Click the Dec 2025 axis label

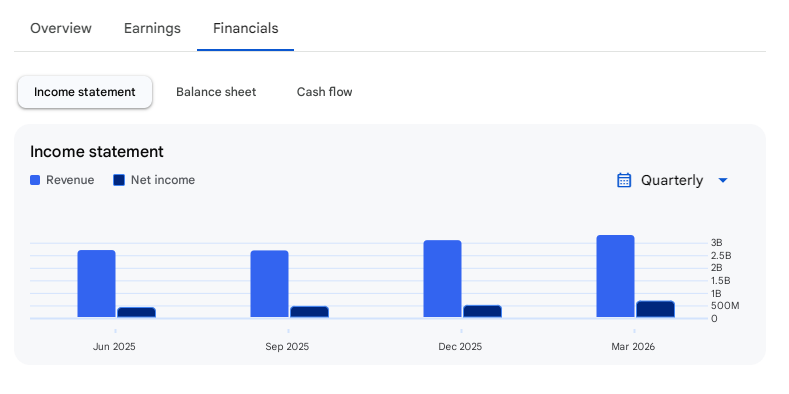pyautogui.click(x=460, y=347)
